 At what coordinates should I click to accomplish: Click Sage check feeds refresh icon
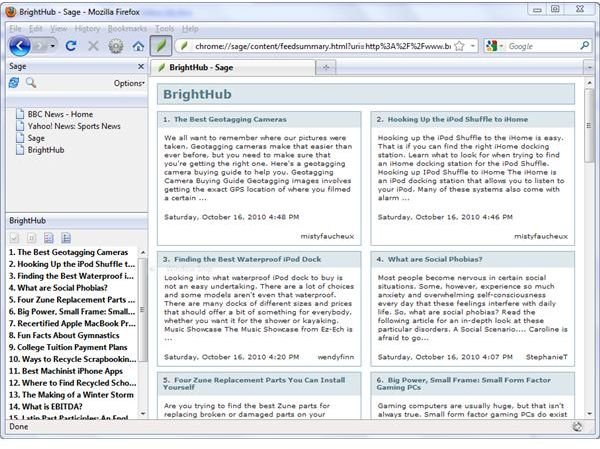[x=14, y=83]
